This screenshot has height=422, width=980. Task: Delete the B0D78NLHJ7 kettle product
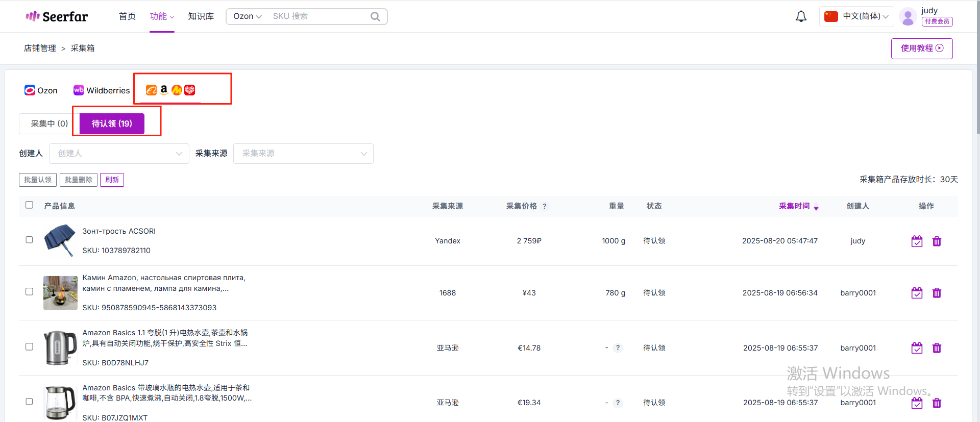pos(937,348)
